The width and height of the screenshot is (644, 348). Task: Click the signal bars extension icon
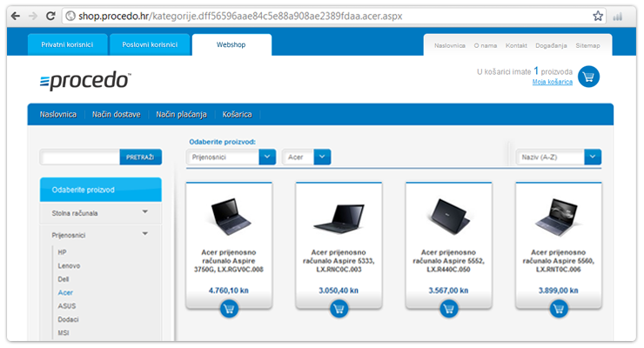(x=617, y=17)
